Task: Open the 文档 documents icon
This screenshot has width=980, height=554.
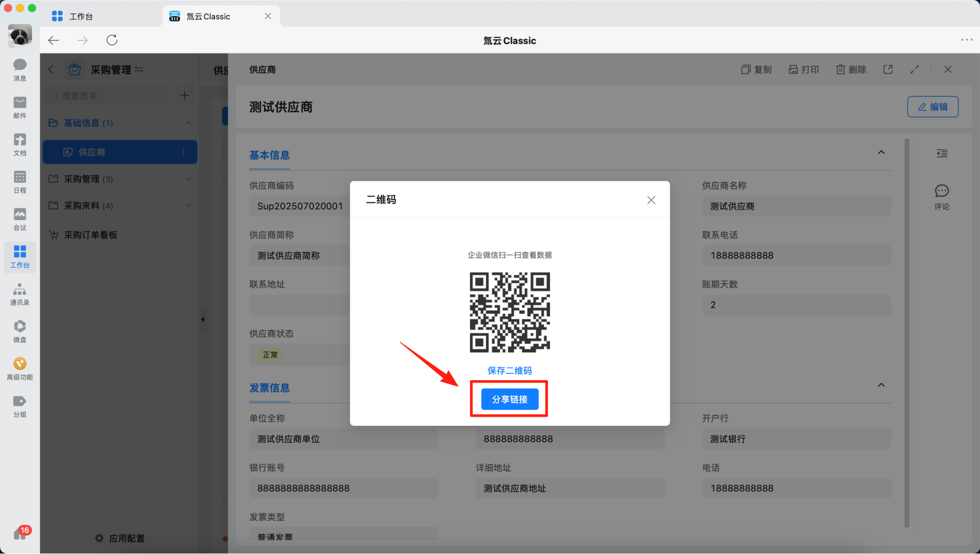Action: pos(20,145)
